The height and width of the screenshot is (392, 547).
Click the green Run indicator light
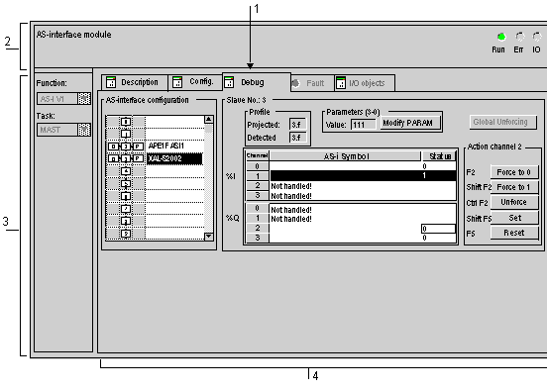click(x=501, y=37)
